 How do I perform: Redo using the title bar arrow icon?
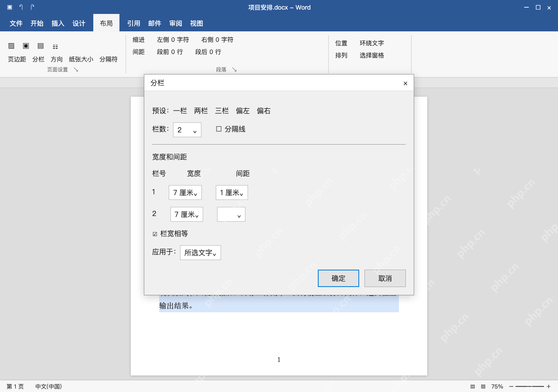32,7
